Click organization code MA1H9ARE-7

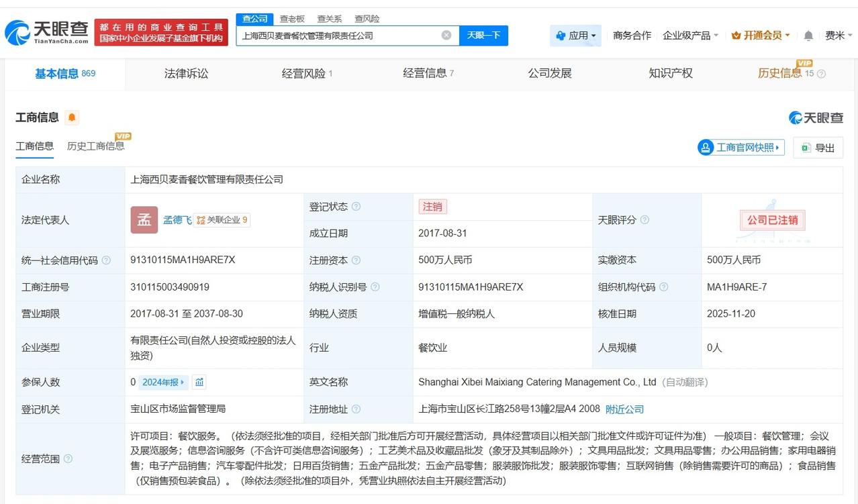tap(736, 287)
